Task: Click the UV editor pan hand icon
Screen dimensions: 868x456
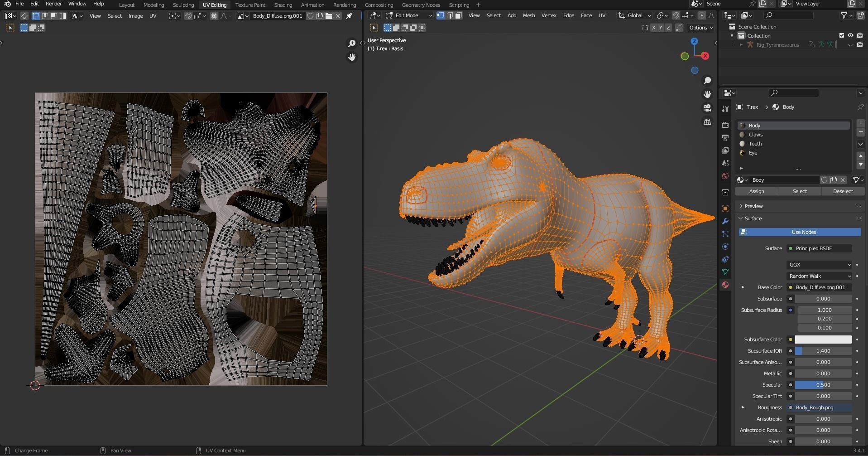Action: [352, 57]
